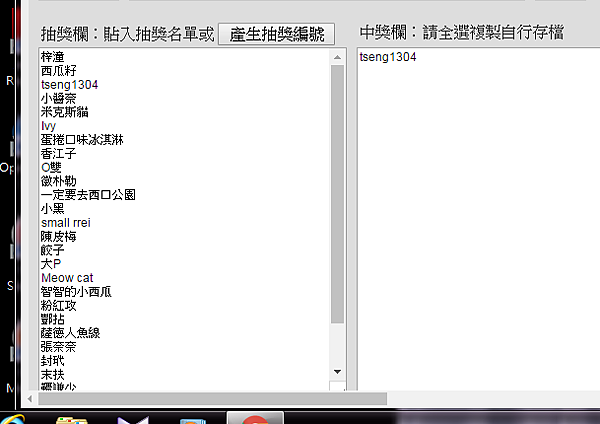Select the 封玳 entry
The height and width of the screenshot is (424, 600).
click(x=52, y=360)
